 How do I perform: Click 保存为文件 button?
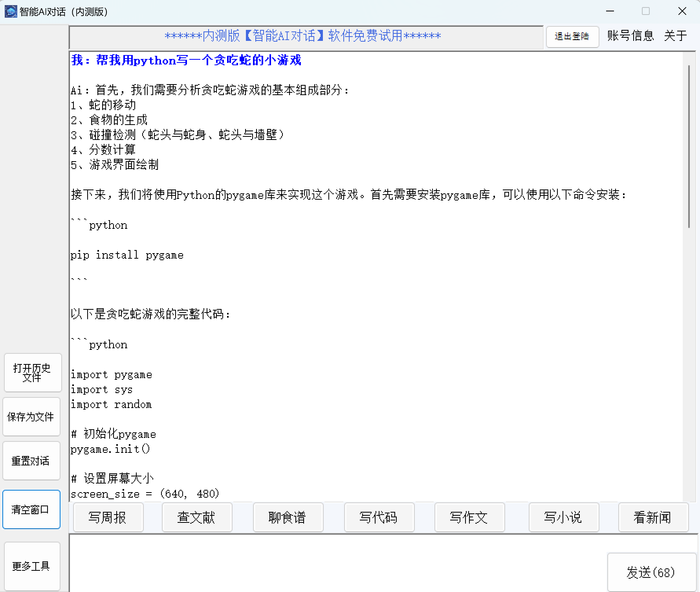31,417
